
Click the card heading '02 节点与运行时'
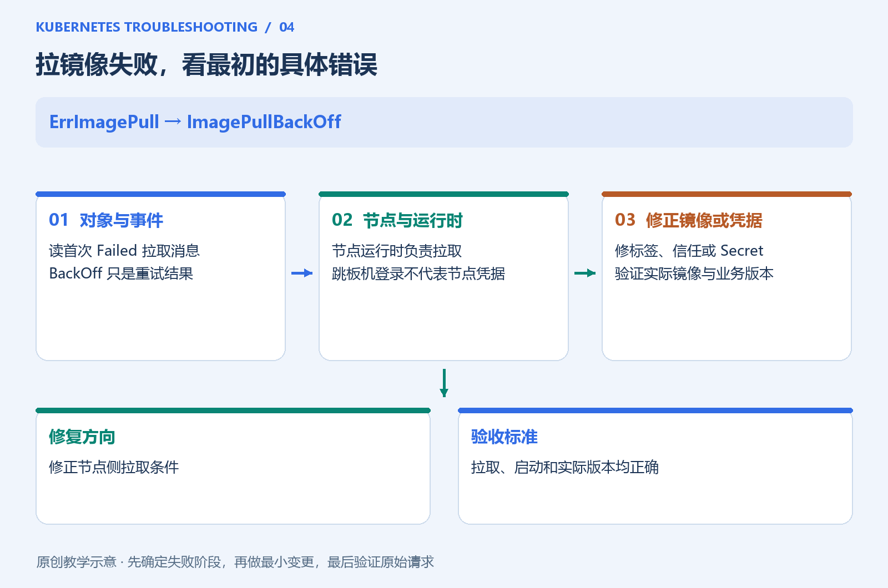coord(397,220)
